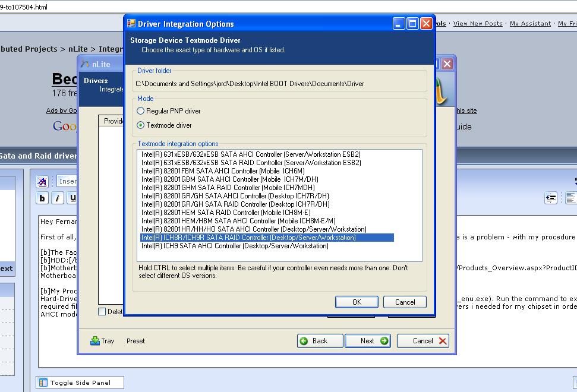Check the Delete checkbox in nLite
Image resolution: width=577 pixels, height=392 pixels.
(x=101, y=311)
